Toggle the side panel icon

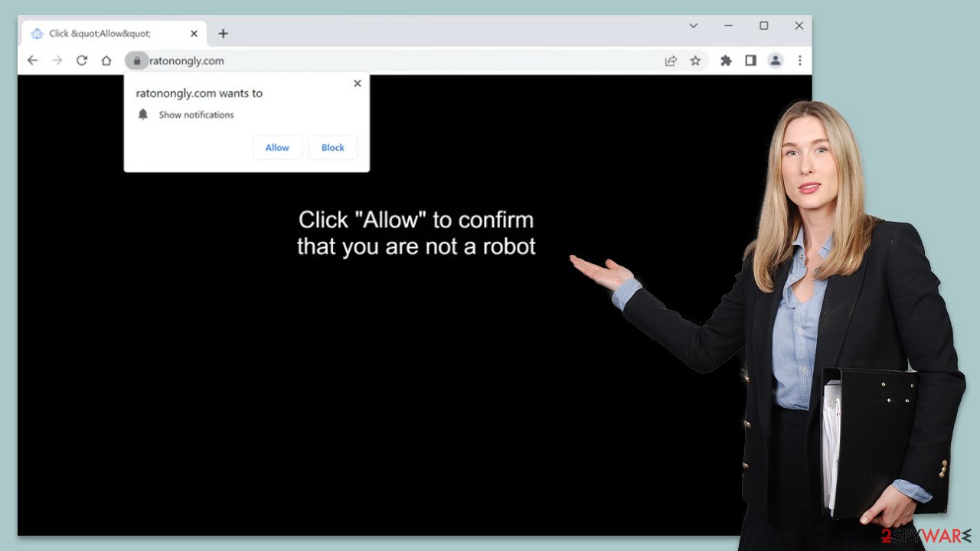click(x=750, y=60)
